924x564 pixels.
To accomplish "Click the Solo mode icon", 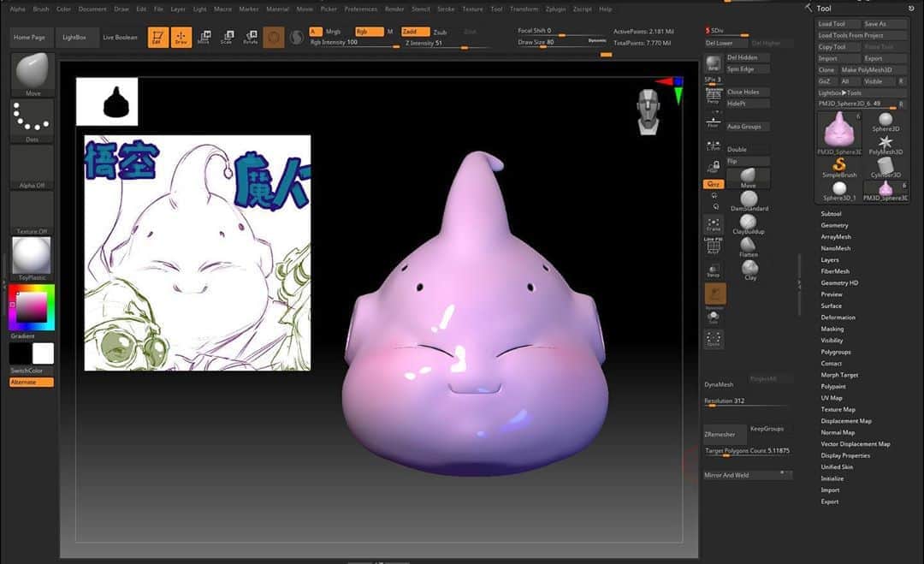I will (713, 318).
